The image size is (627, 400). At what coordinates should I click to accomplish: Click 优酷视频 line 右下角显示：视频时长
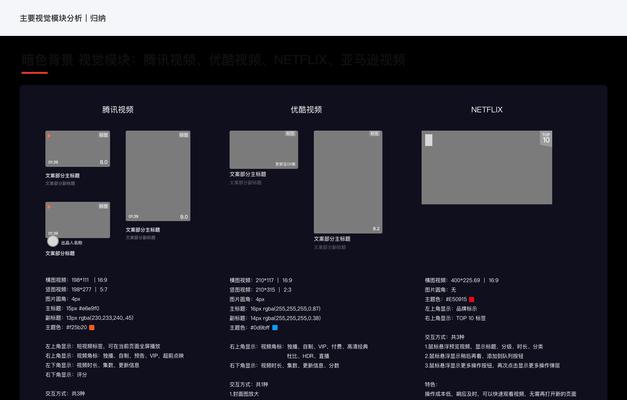pyautogui.click(x=284, y=365)
